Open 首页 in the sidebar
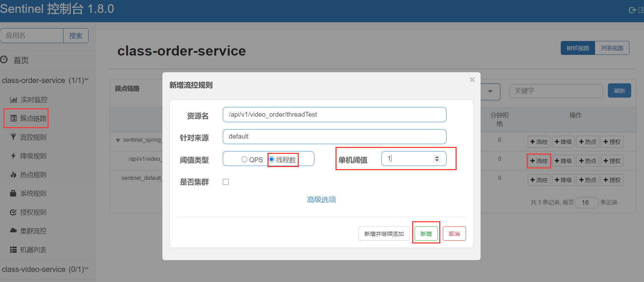 click(x=21, y=60)
